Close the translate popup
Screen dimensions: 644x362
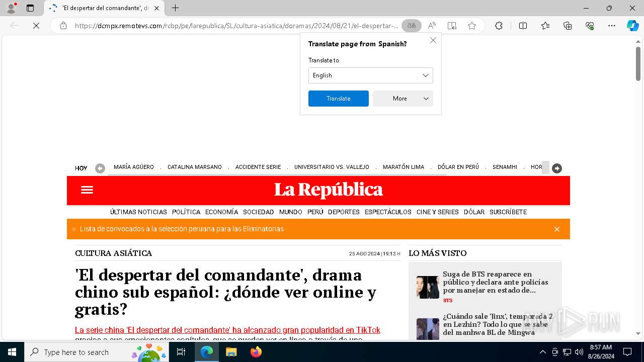433,40
